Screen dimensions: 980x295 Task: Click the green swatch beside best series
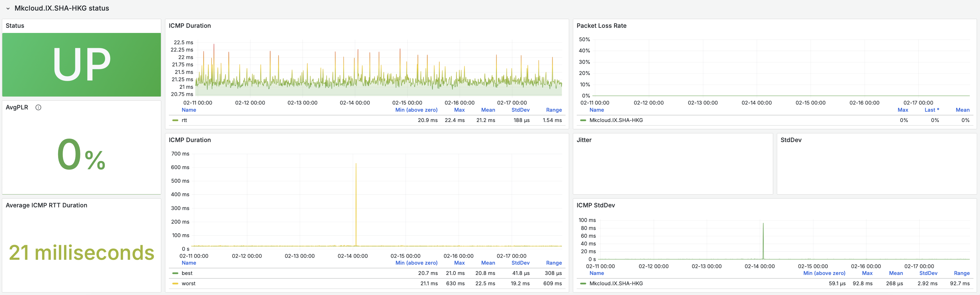click(x=175, y=273)
